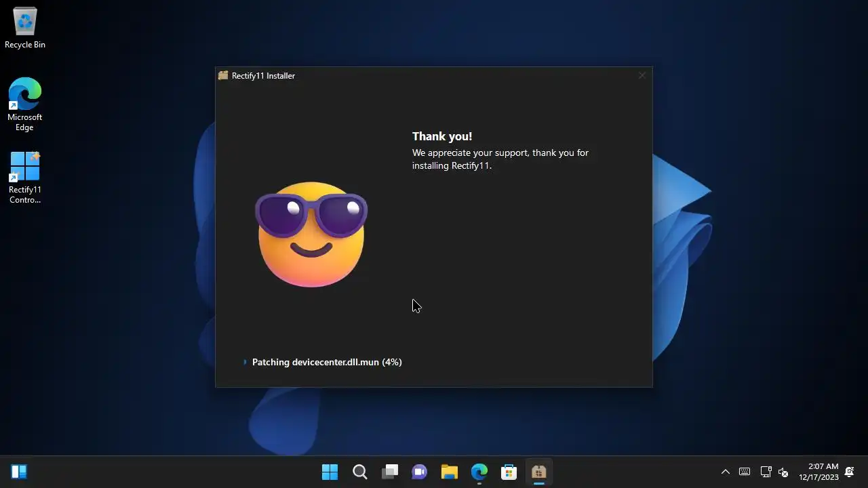This screenshot has height=488, width=868.
Task: Open the touch keyboard tray icon
Action: click(x=745, y=472)
